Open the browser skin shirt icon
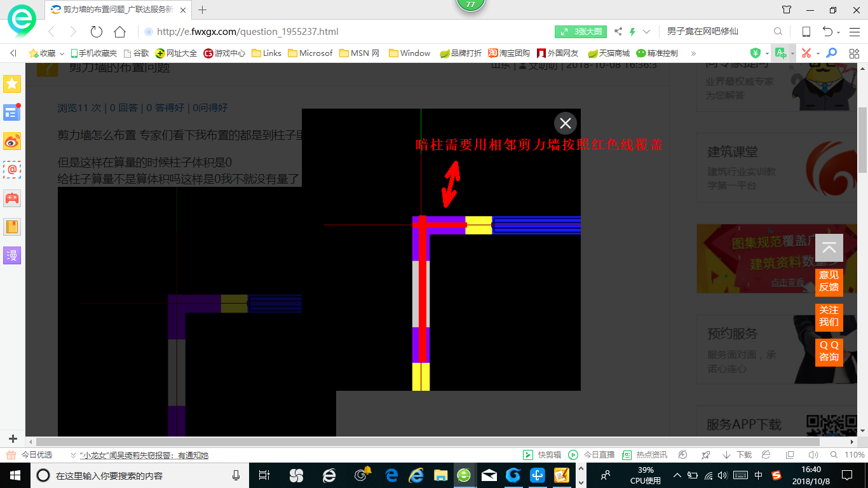This screenshot has width=868, height=488. point(787,10)
